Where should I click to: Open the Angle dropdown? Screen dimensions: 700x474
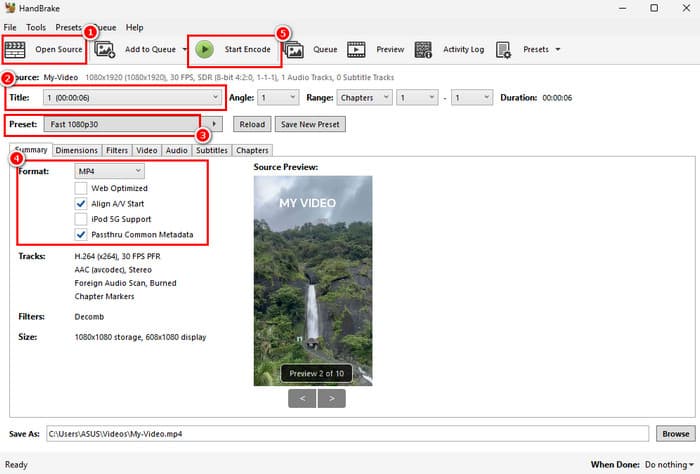(278, 97)
